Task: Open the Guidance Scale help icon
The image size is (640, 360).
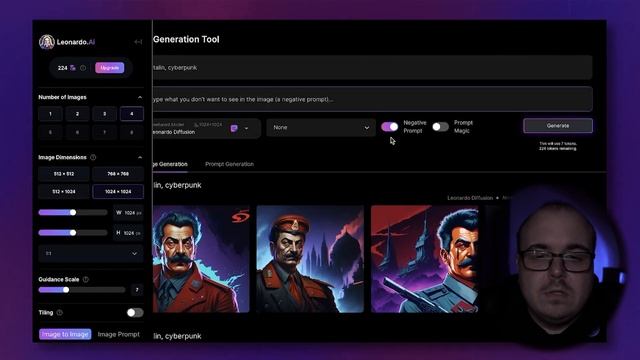Action: [x=86, y=280]
